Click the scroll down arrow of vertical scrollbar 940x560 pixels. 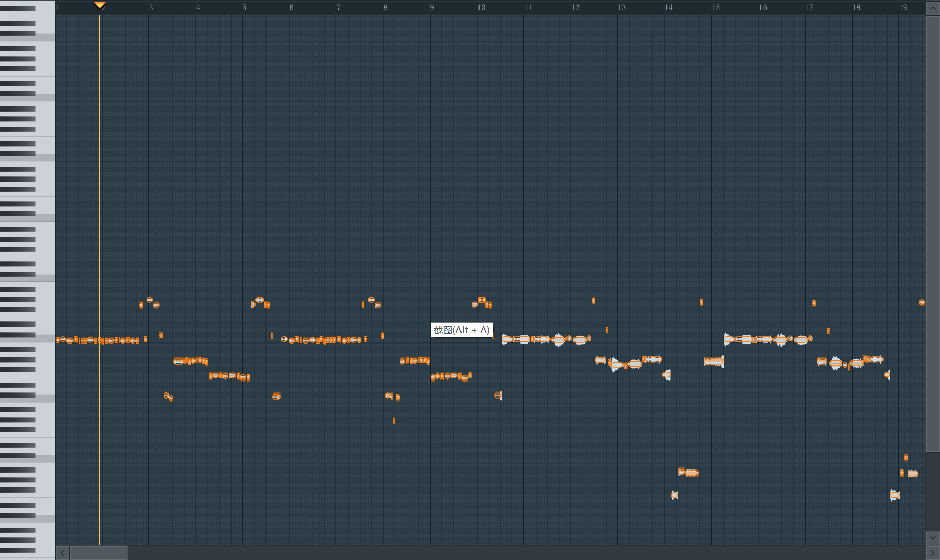click(x=933, y=538)
